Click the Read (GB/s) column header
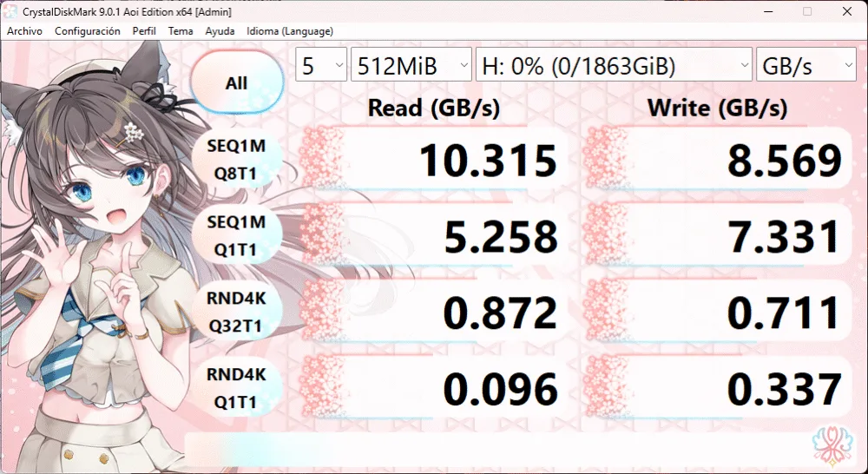Viewport: 868px width, 474px height. [x=433, y=108]
